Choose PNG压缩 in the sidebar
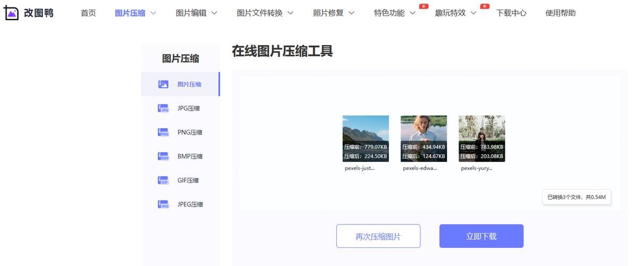 point(181,132)
